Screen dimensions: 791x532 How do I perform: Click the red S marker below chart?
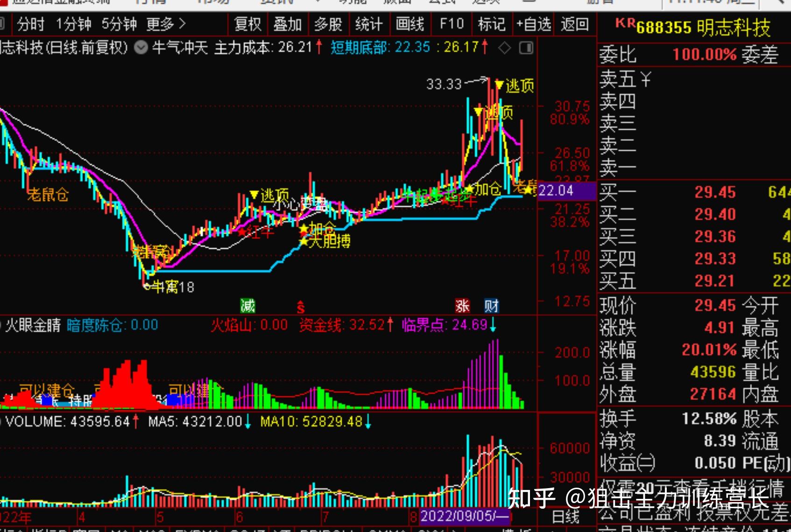tap(301, 307)
